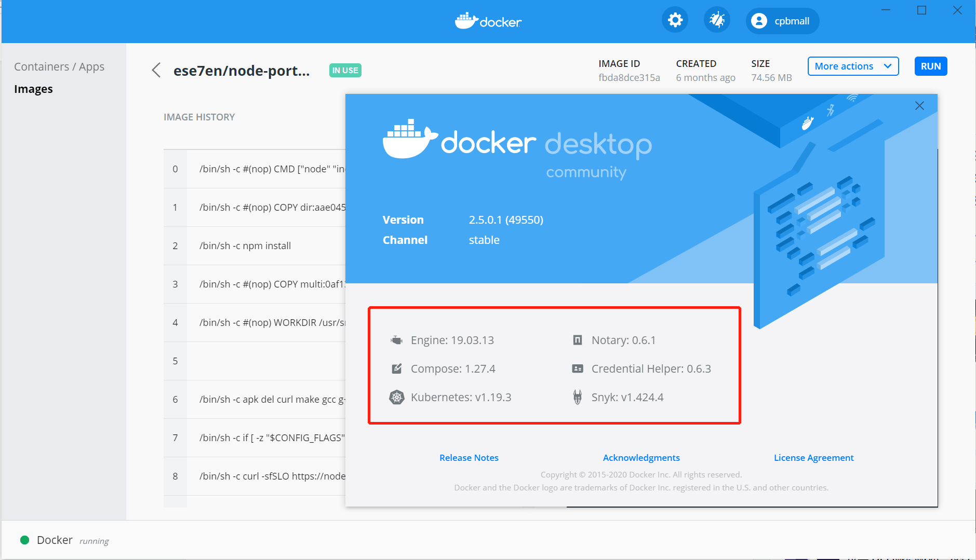Click the cpbmall user account button

(782, 21)
